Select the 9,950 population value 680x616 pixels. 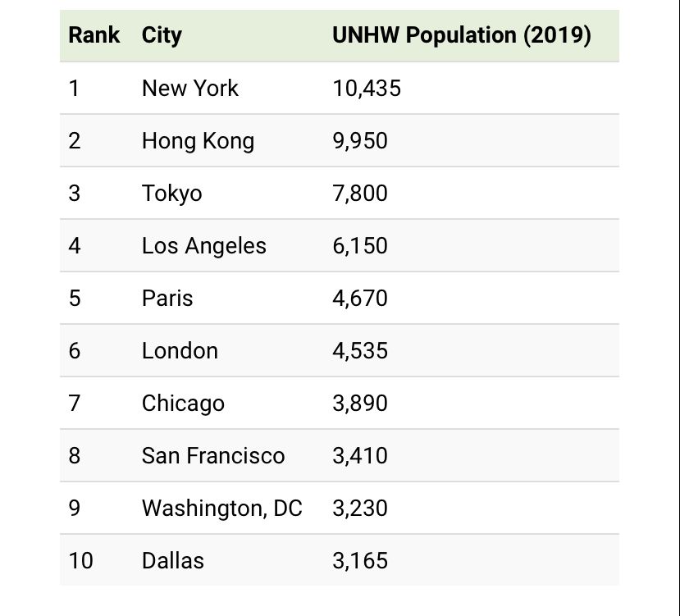pos(360,140)
